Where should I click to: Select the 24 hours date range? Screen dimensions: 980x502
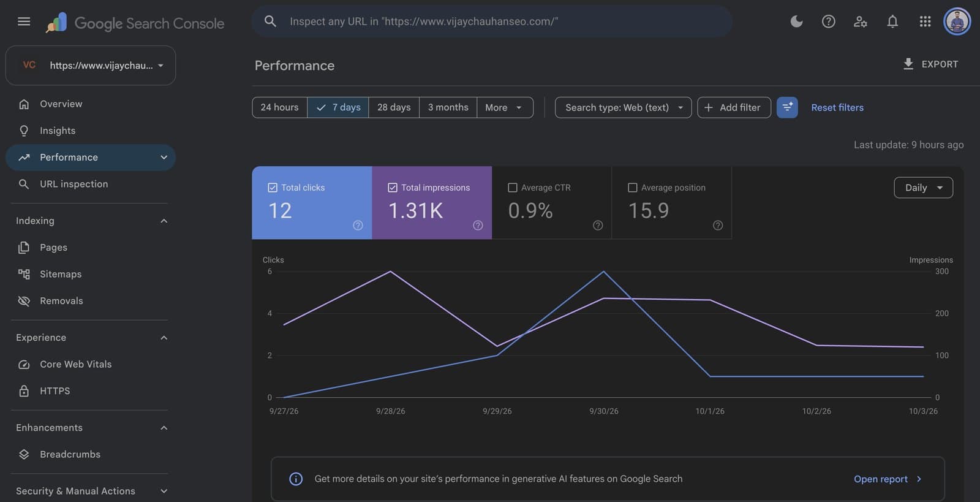pyautogui.click(x=279, y=107)
